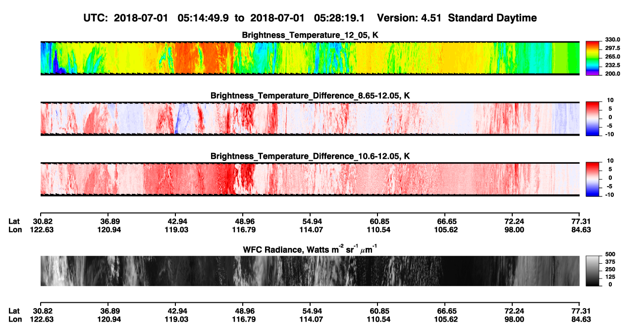Click the 8.65-12.05 difference image strip
Image resolution: width=644 pixels, height=330 pixels.
point(310,118)
